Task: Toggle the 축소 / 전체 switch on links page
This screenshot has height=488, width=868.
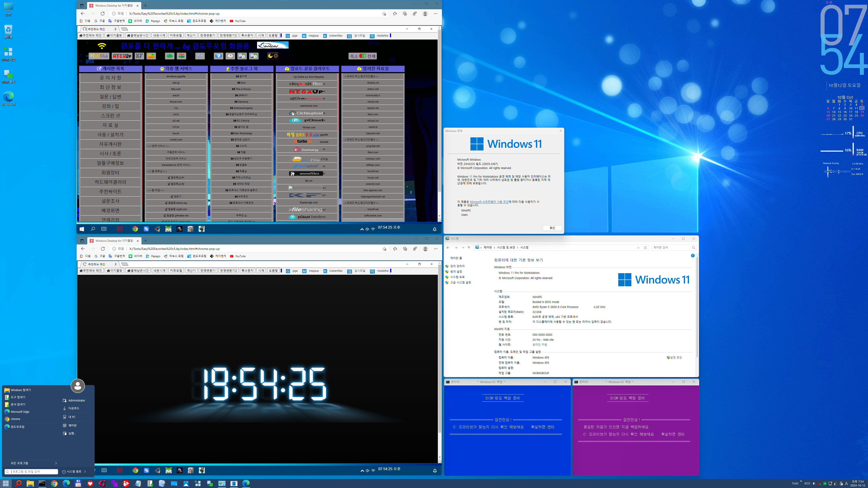Action: pyautogui.click(x=363, y=56)
